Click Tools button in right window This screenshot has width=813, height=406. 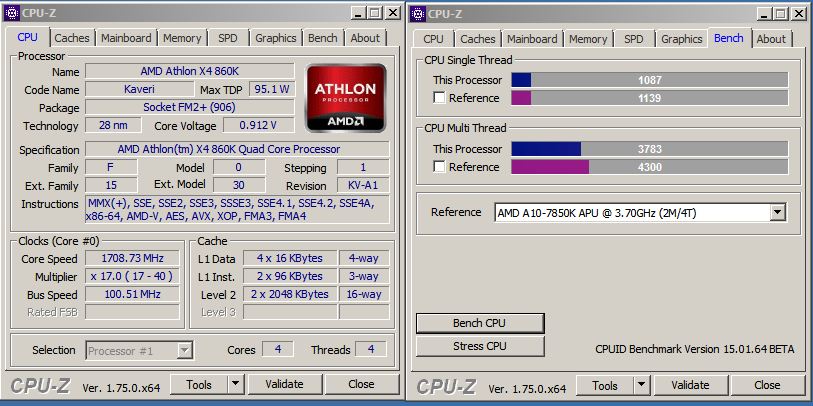pos(605,385)
